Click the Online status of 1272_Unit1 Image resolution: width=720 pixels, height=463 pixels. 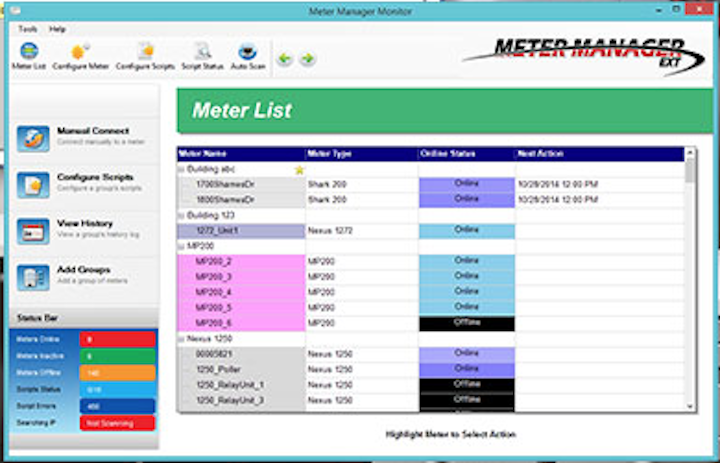click(467, 231)
